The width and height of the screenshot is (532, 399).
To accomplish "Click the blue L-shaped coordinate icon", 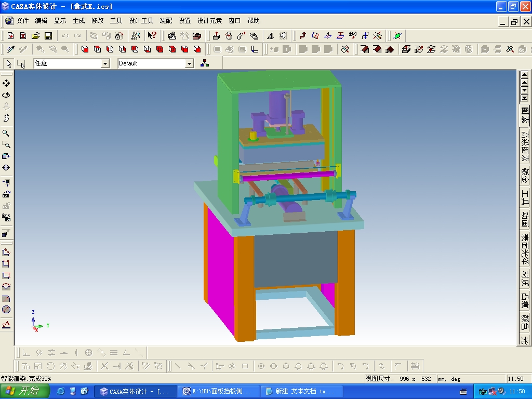I will point(255,49).
